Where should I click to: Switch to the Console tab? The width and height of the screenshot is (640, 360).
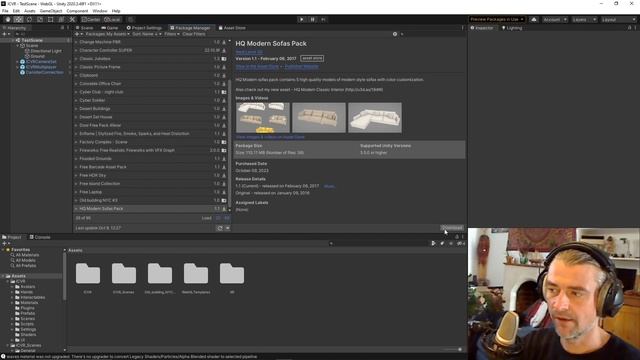point(40,237)
